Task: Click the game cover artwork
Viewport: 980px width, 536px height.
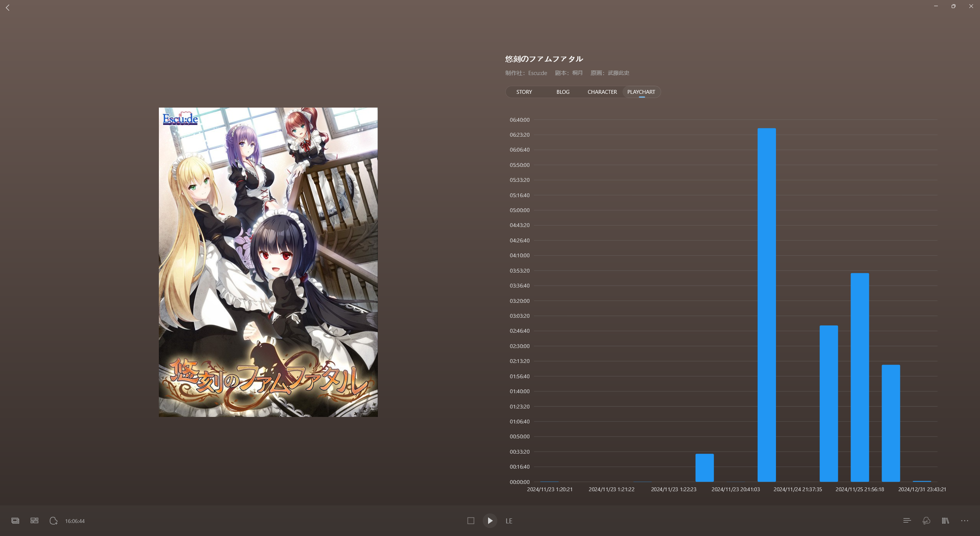Action: tap(268, 262)
